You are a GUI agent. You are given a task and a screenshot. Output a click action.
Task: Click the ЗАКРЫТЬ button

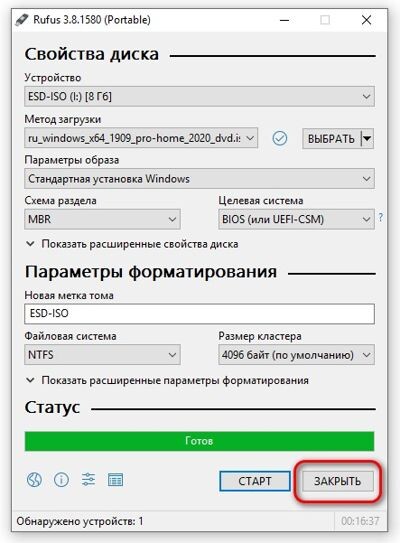(x=338, y=481)
